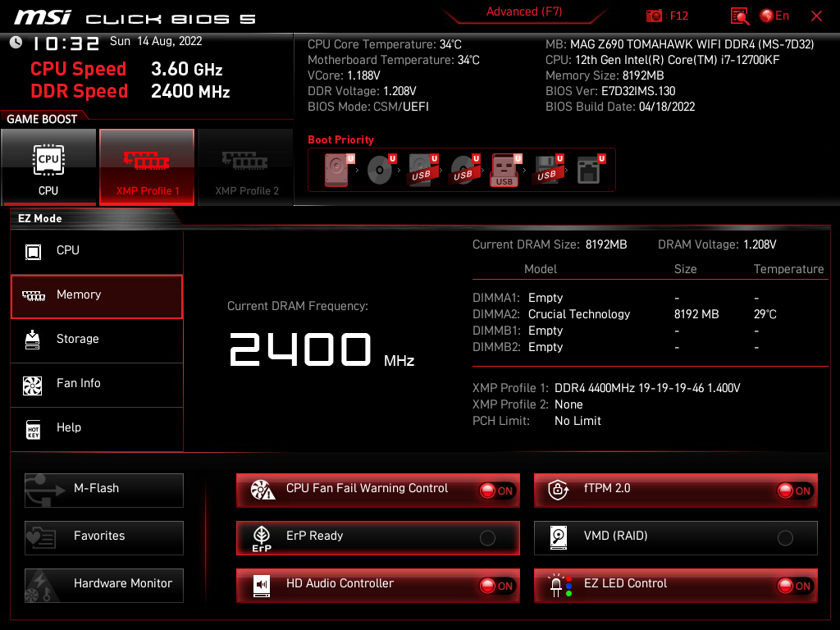Click the PCH Limit No Limit value

(577, 421)
